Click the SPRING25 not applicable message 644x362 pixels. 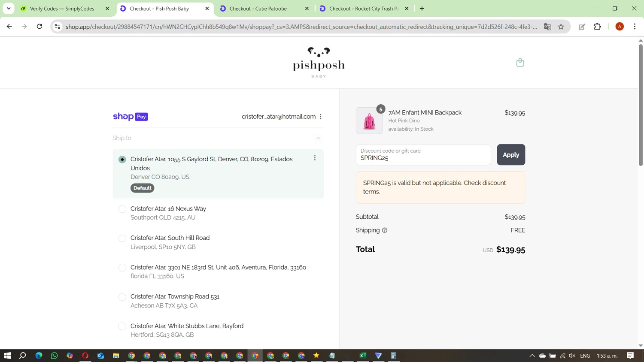(440, 187)
